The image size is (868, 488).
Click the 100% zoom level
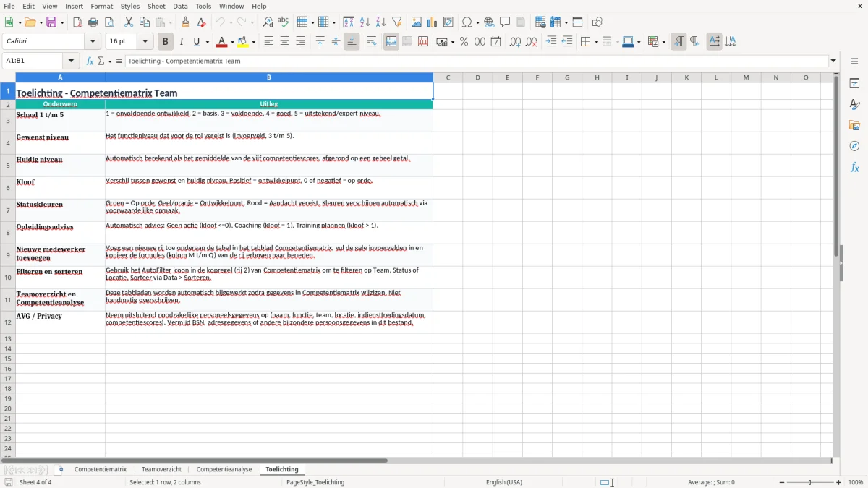pyautogui.click(x=856, y=482)
